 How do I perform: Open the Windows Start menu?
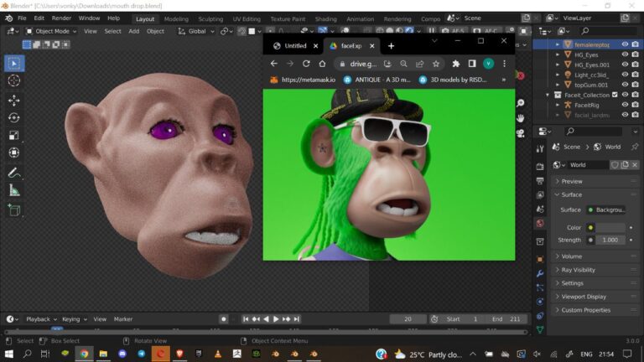point(8,354)
